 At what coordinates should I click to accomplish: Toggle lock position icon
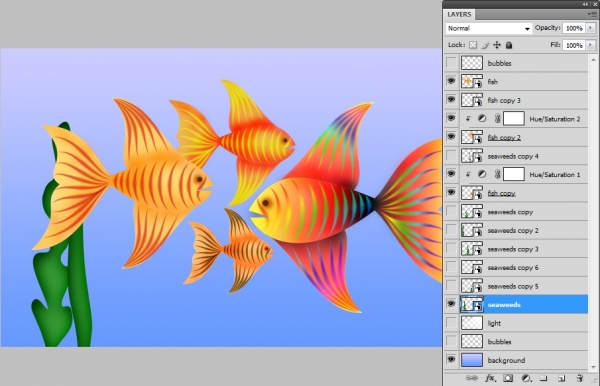pyautogui.click(x=497, y=45)
